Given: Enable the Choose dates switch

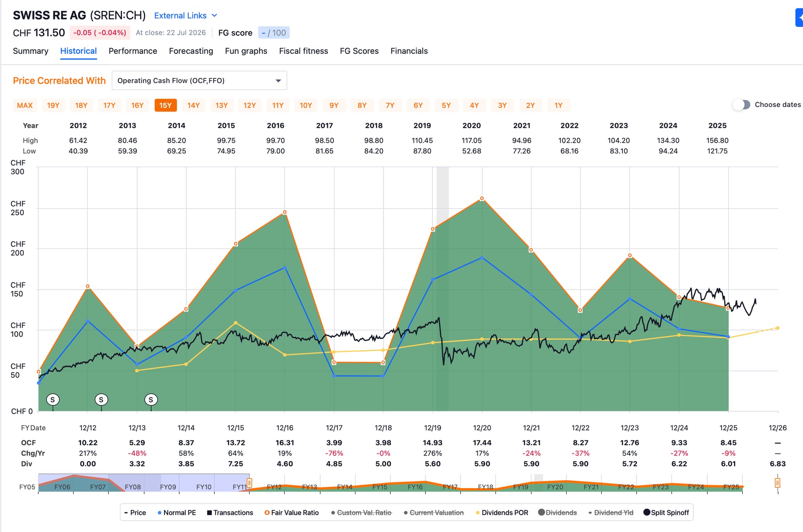Looking at the screenshot, I should coord(742,104).
